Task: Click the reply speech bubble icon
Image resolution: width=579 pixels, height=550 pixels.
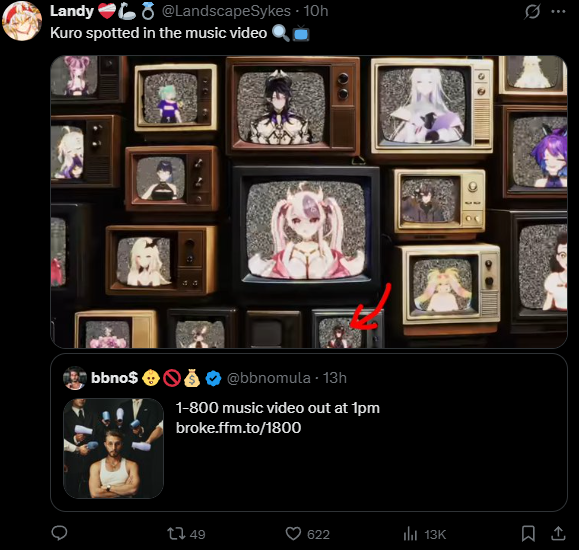Action: (59, 533)
